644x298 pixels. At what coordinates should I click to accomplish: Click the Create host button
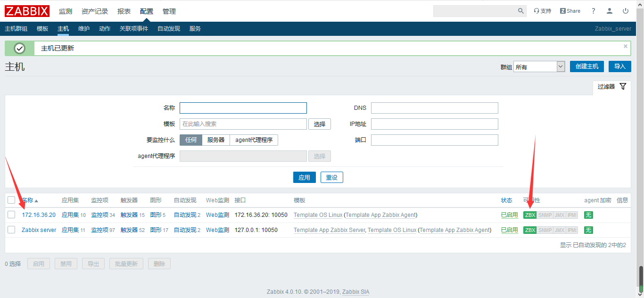coord(586,66)
